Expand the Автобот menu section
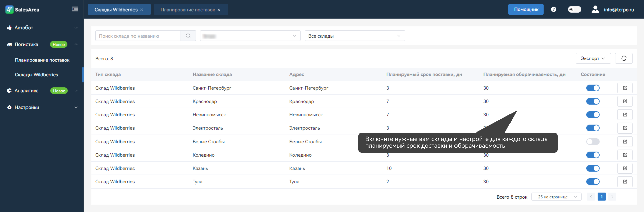 click(76, 28)
